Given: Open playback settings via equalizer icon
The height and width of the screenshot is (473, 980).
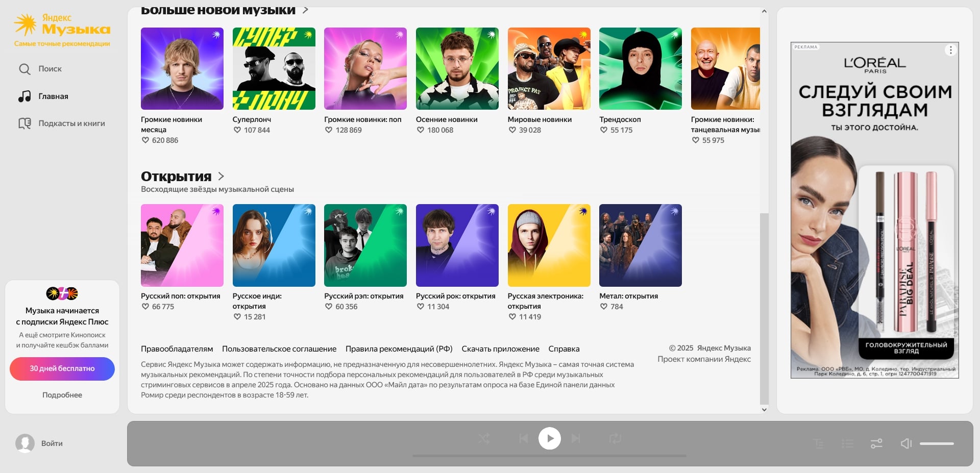Looking at the screenshot, I should [877, 443].
